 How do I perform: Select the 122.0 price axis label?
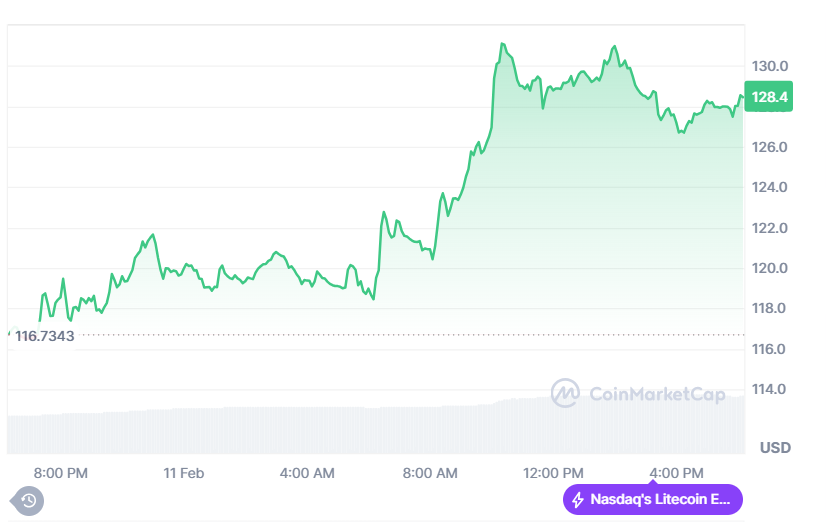770,228
